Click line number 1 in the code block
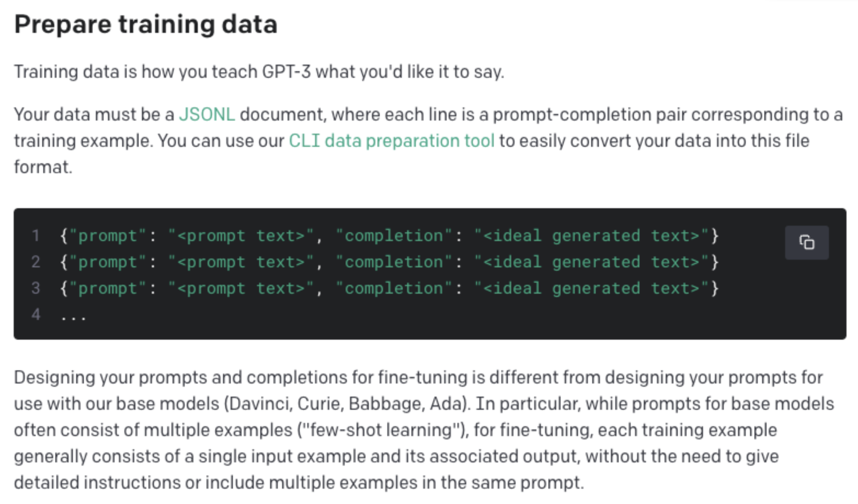 36,236
